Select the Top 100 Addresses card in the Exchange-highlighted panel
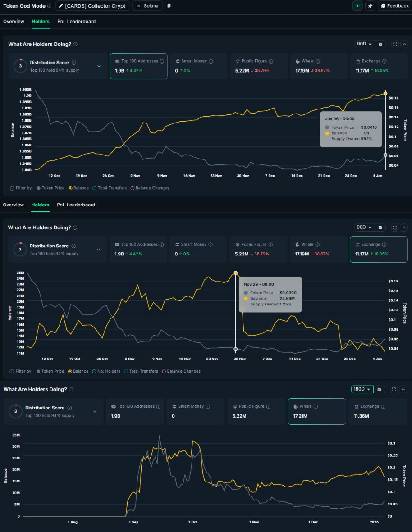This screenshot has height=532, width=412. (x=138, y=250)
